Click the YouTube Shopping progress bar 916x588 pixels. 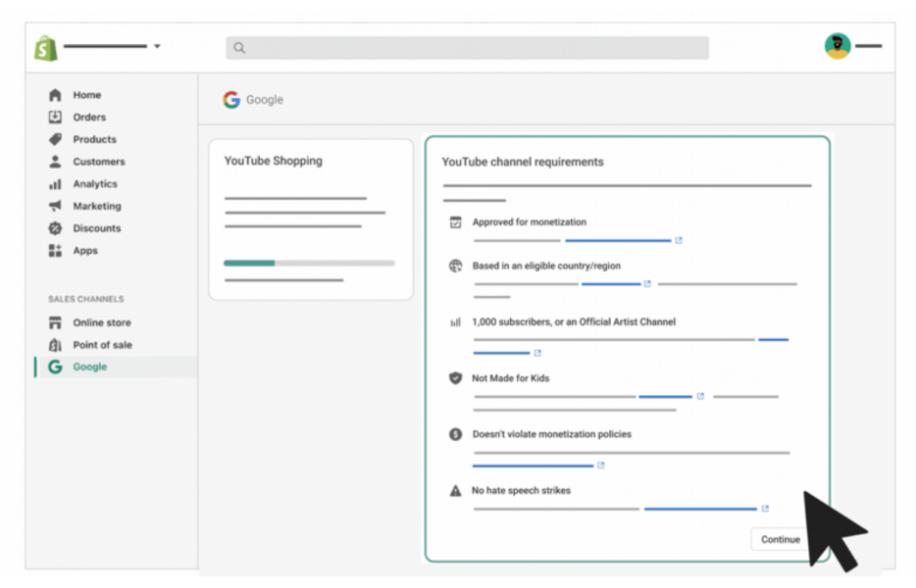pyautogui.click(x=309, y=263)
